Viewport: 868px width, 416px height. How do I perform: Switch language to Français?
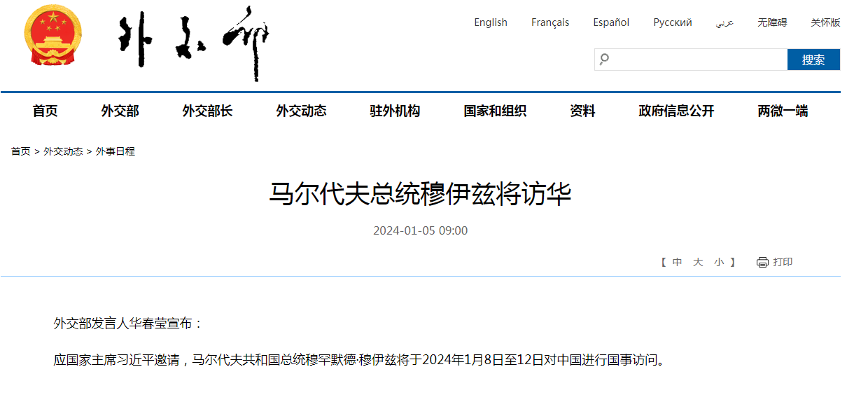[549, 22]
